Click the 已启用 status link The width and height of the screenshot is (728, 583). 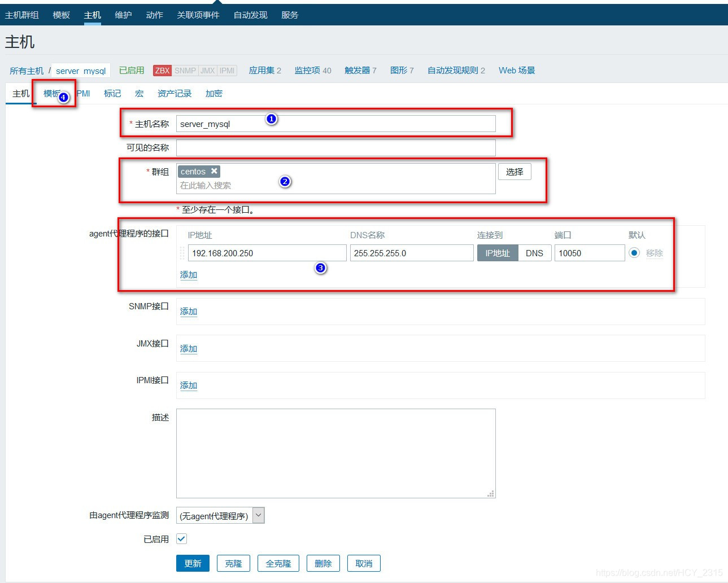tap(132, 70)
